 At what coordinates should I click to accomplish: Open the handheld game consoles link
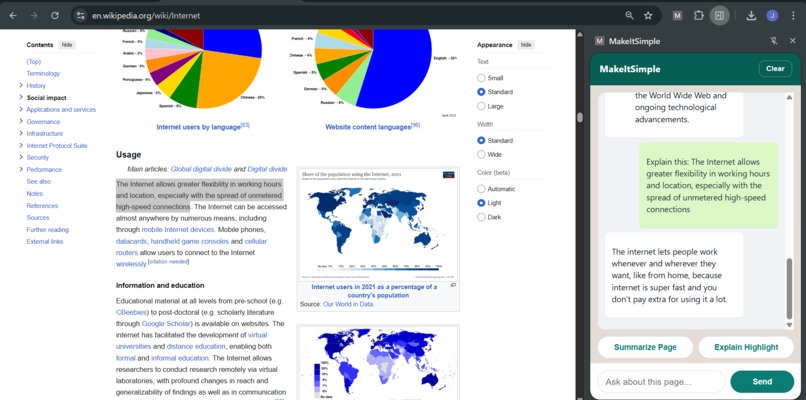[190, 241]
